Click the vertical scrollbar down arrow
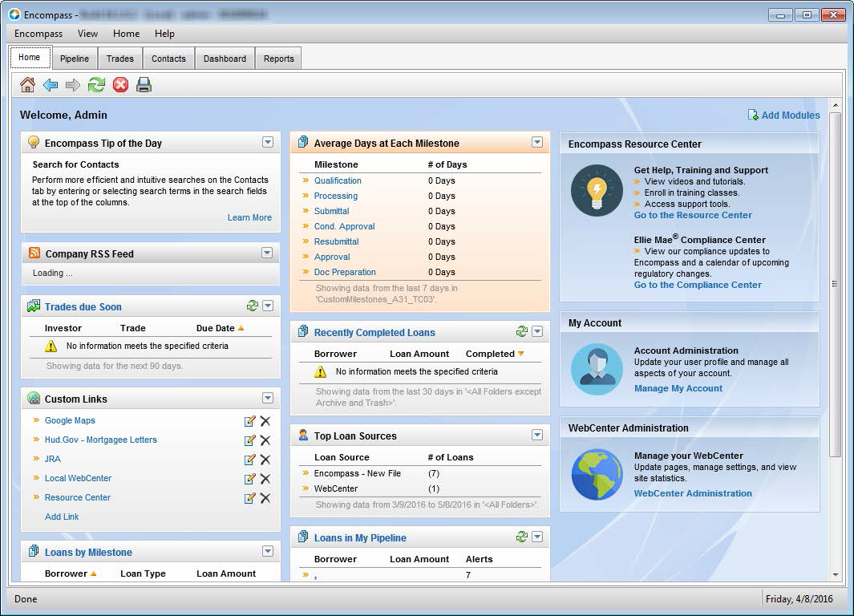The height and width of the screenshot is (616, 854). (836, 574)
